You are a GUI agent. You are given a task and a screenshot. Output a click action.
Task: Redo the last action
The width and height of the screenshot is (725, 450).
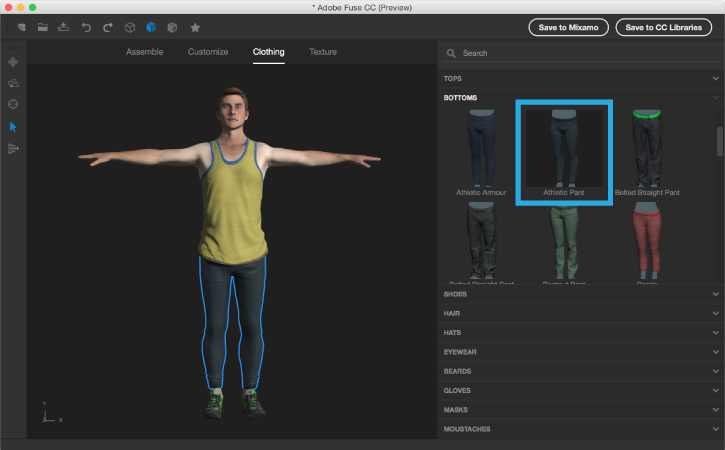tap(108, 27)
